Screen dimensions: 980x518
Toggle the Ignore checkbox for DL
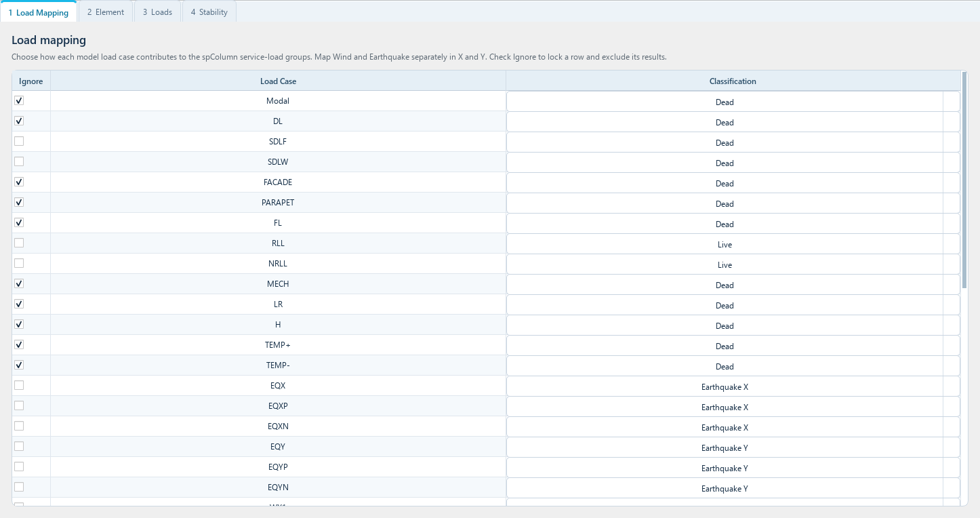click(19, 121)
